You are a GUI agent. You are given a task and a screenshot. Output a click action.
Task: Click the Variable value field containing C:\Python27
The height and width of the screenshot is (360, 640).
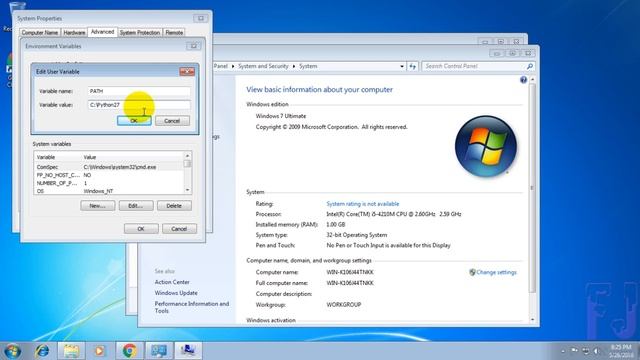point(139,105)
